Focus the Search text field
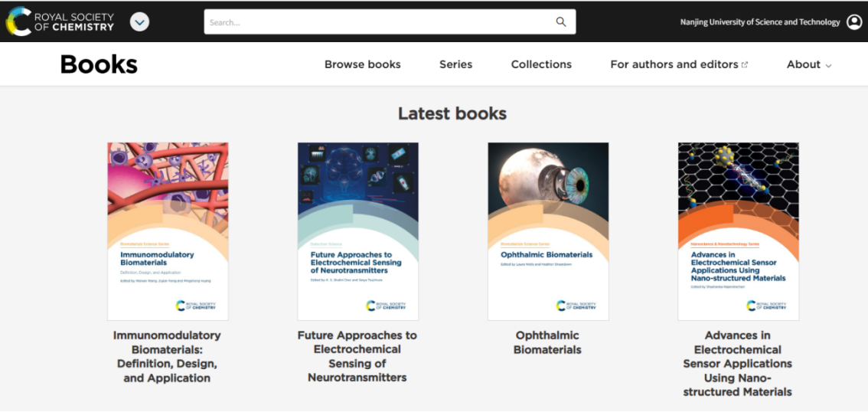This screenshot has width=868, height=412. 379,22
